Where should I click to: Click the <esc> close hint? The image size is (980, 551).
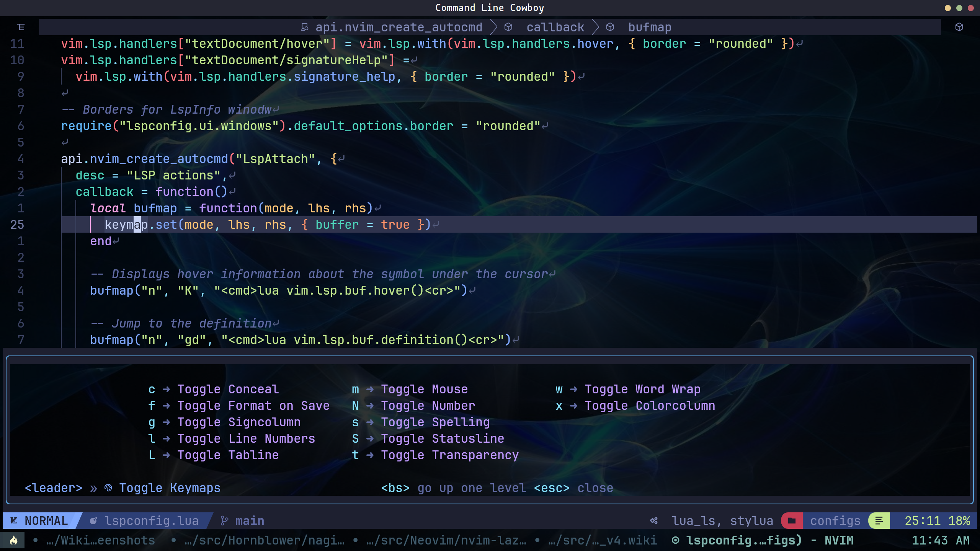(573, 488)
